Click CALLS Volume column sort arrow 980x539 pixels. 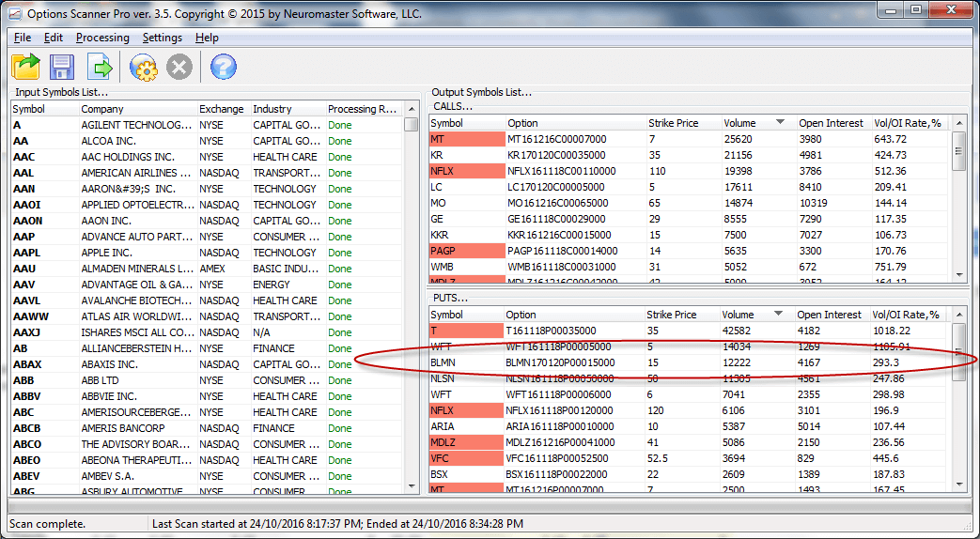click(x=780, y=122)
